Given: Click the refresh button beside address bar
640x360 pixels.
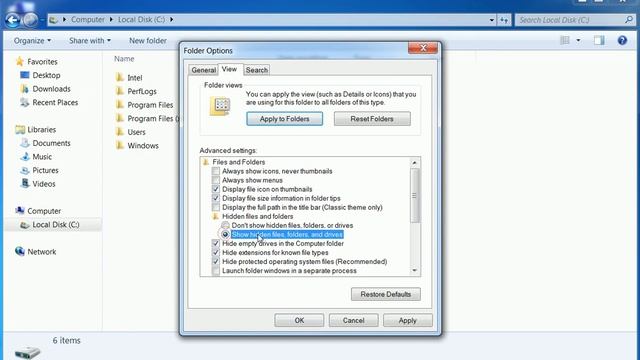Looking at the screenshot, I should pyautogui.click(x=504, y=20).
